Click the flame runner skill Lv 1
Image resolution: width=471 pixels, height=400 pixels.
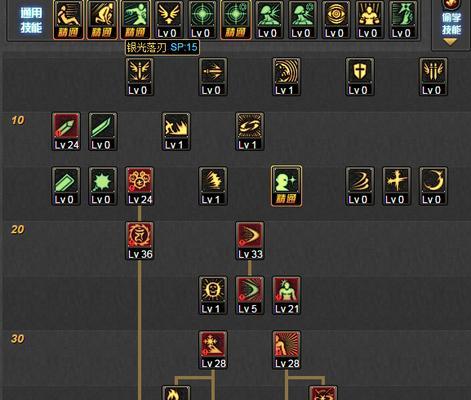176,131
